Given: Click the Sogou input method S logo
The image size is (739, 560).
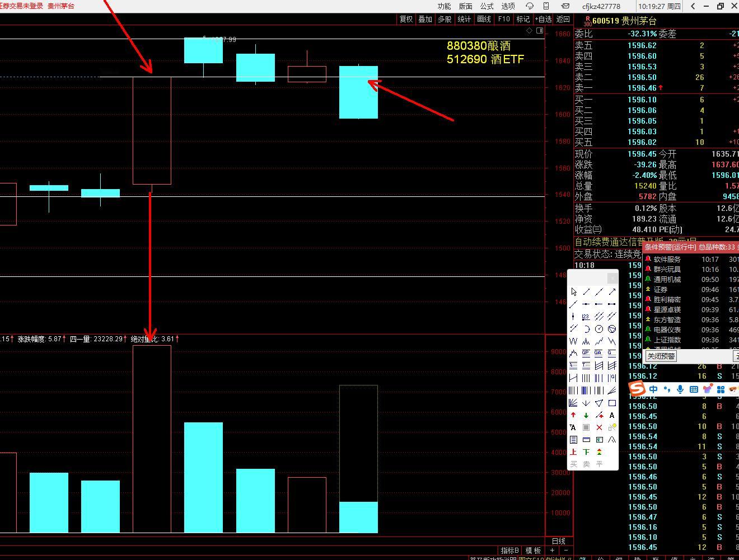Looking at the screenshot, I should pos(637,389).
